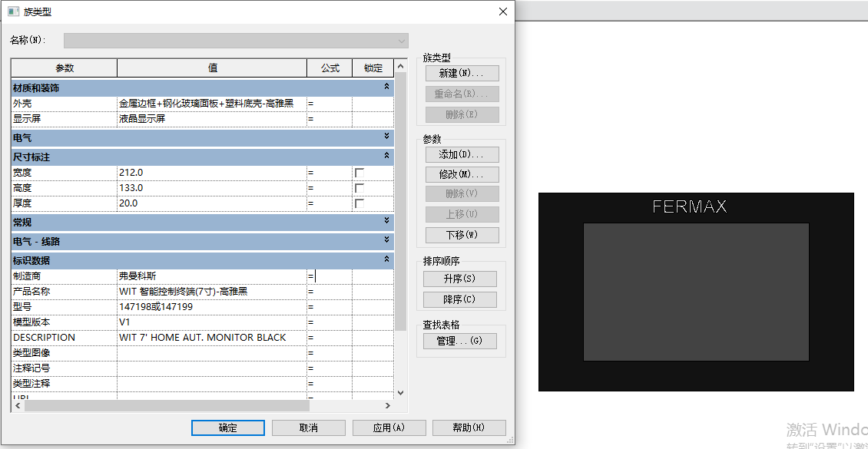Click the vertical scrollbar down arrow
Image resolution: width=868 pixels, height=449 pixels.
(x=401, y=393)
